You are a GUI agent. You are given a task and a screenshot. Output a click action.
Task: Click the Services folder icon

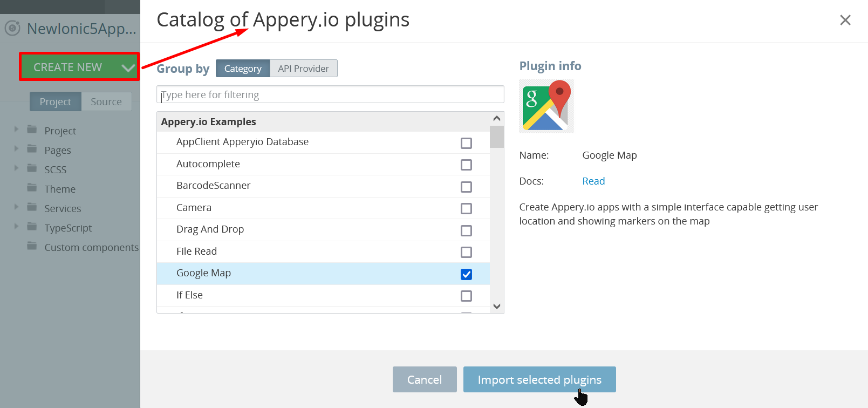32,207
